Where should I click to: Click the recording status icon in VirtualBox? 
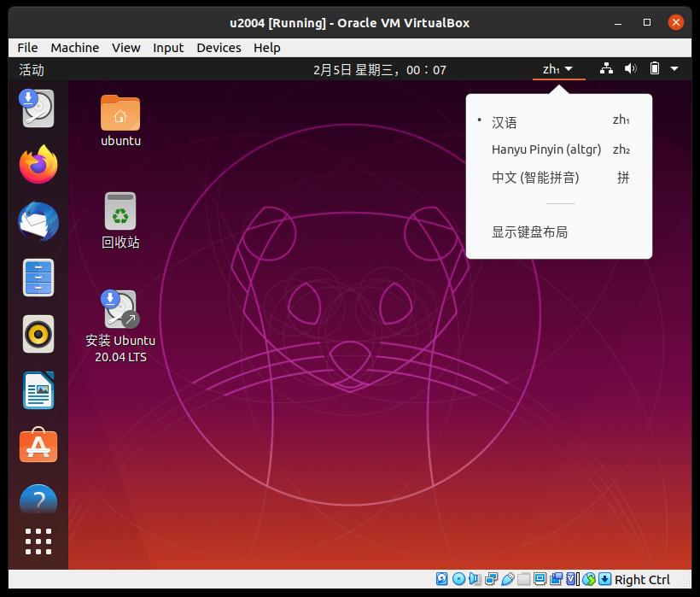(557, 579)
